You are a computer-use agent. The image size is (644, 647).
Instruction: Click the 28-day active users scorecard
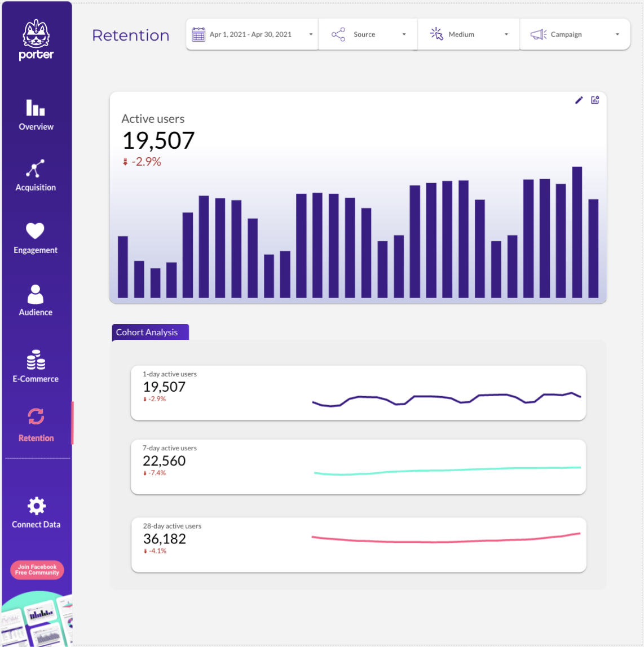tap(358, 544)
